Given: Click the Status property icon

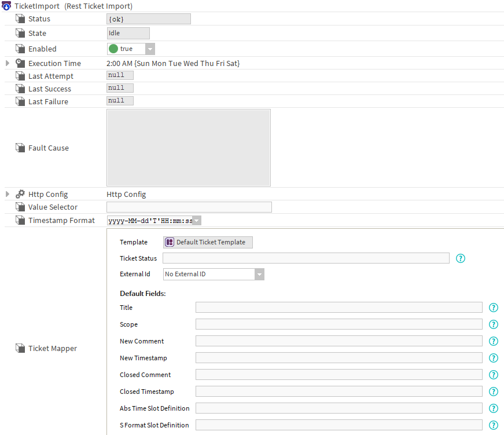Looking at the screenshot, I should click(20, 19).
